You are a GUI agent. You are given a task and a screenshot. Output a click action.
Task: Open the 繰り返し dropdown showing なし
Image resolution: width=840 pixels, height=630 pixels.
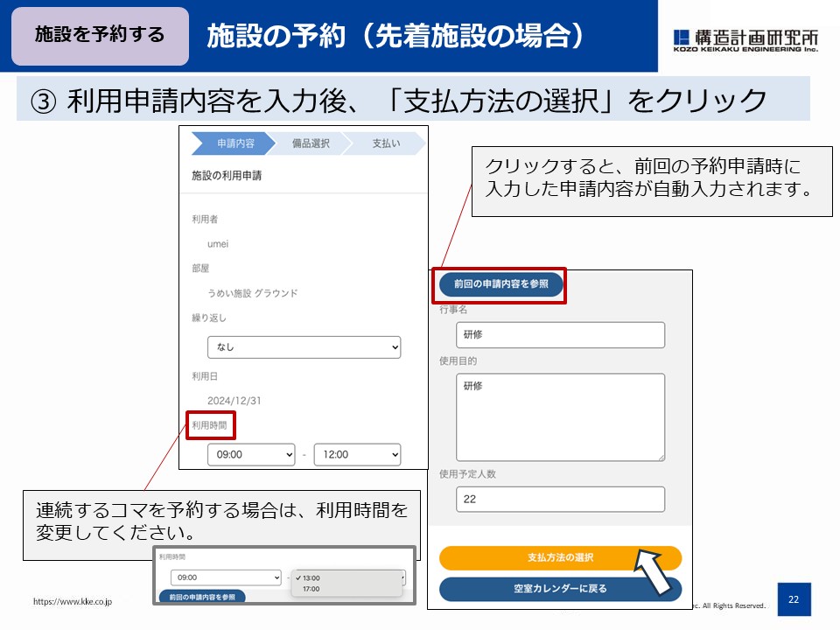tap(304, 347)
